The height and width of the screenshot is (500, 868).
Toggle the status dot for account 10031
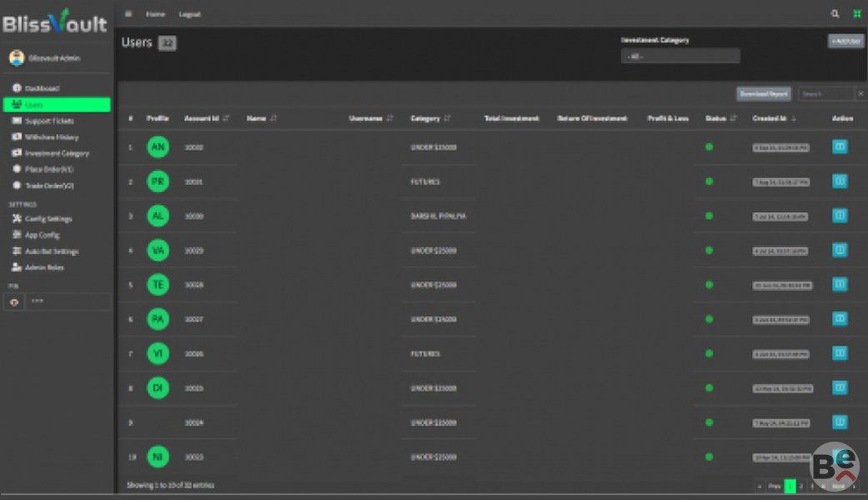[709, 182]
